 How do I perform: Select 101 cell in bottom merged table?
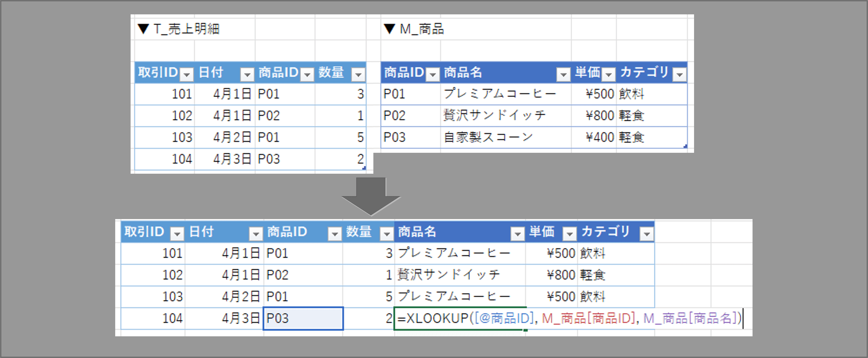pos(153,253)
